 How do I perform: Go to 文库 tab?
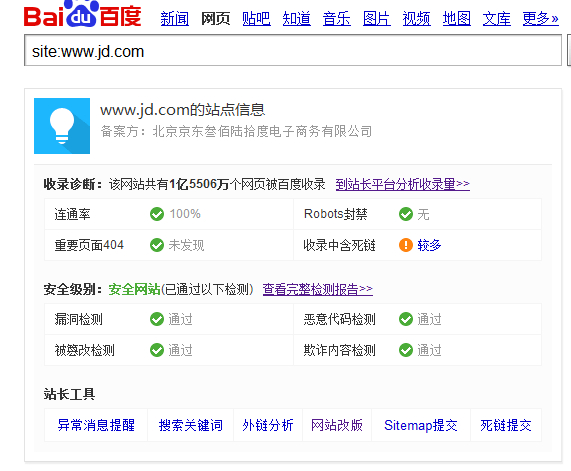[497, 19]
